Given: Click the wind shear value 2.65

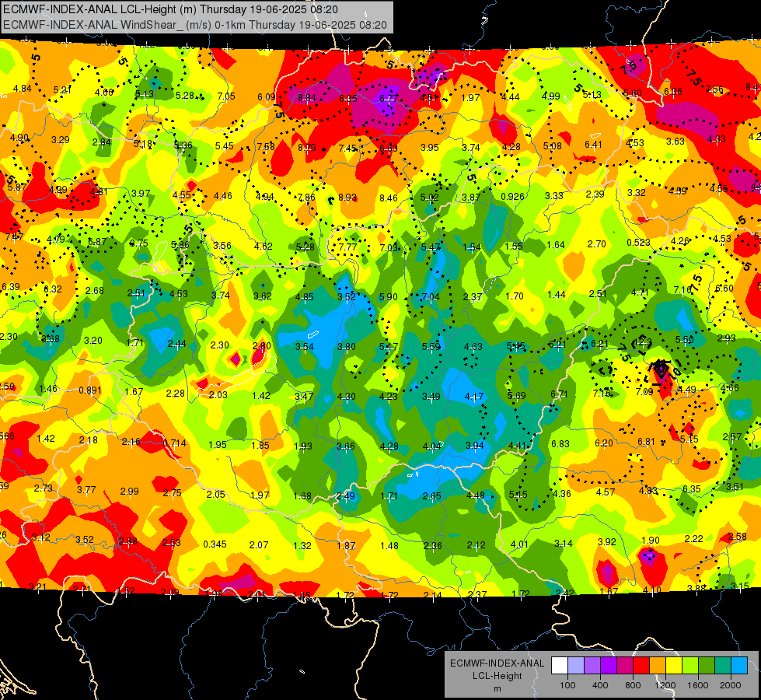Looking at the screenshot, I should click(x=432, y=496).
